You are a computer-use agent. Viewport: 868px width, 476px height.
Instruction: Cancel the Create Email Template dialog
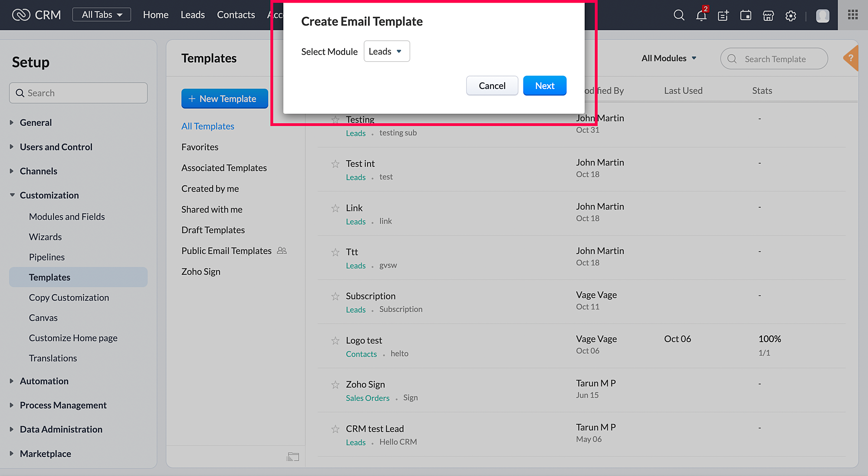tap(492, 86)
